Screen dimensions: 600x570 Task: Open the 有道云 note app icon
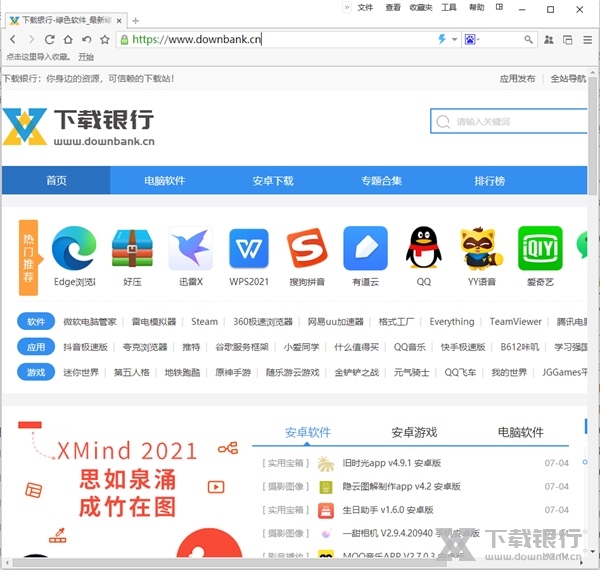pyautogui.click(x=365, y=248)
